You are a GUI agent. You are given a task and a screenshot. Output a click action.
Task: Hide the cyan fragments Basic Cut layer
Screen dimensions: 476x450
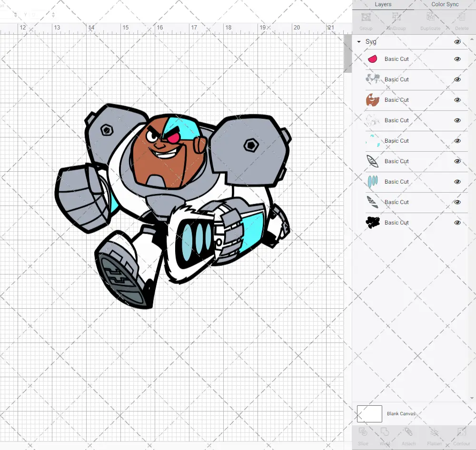point(457,141)
